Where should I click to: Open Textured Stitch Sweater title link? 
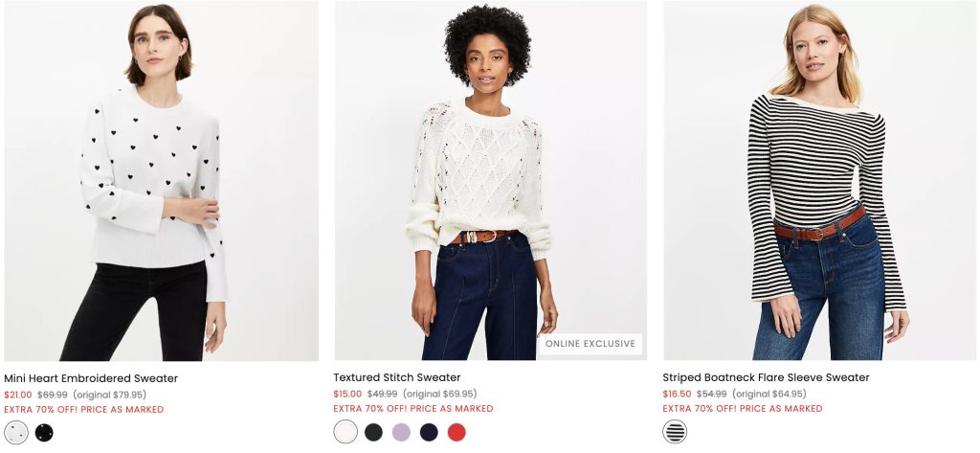(x=397, y=378)
